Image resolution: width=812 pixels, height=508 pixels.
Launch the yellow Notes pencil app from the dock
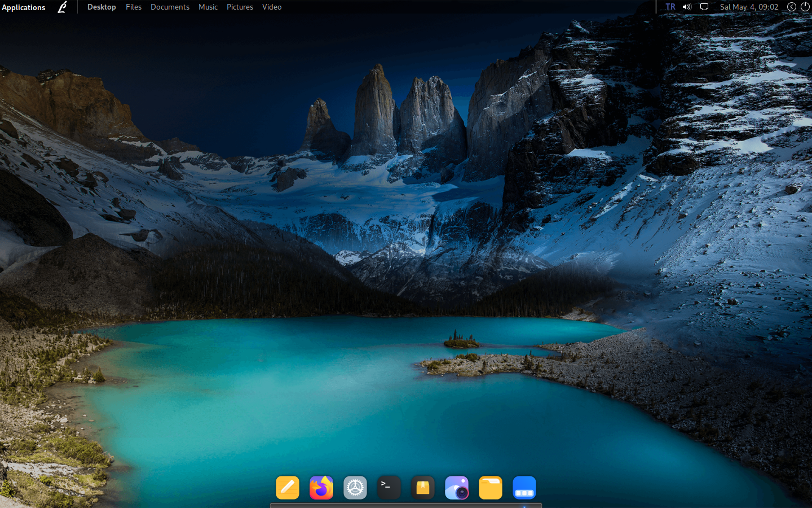coord(288,488)
